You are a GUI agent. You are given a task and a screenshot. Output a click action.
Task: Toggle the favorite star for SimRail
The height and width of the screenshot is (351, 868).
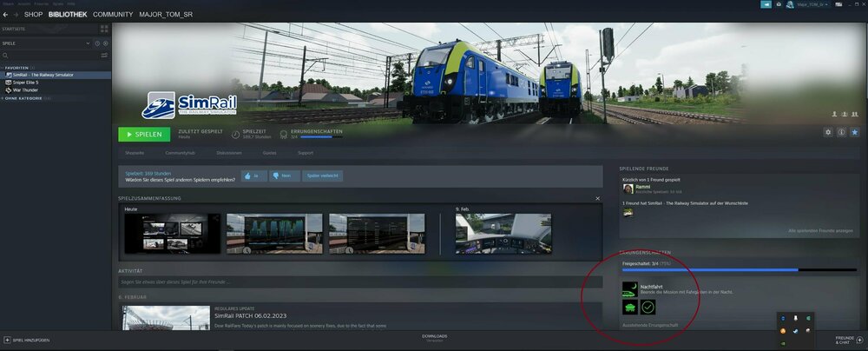(855, 132)
